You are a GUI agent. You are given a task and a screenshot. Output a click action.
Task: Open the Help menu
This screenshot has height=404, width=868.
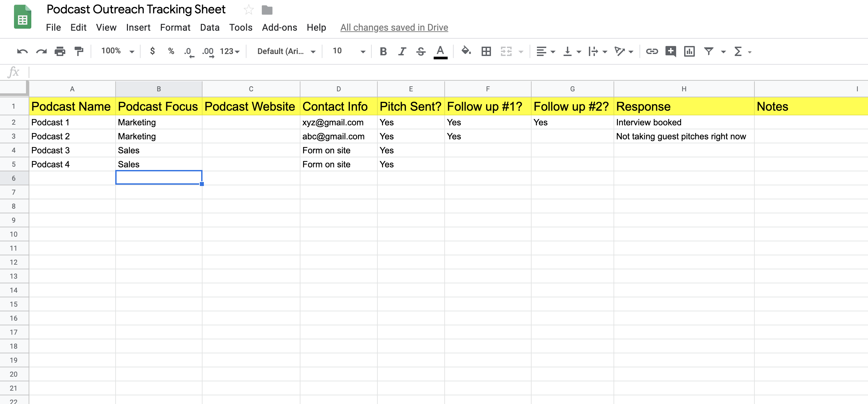pyautogui.click(x=316, y=27)
